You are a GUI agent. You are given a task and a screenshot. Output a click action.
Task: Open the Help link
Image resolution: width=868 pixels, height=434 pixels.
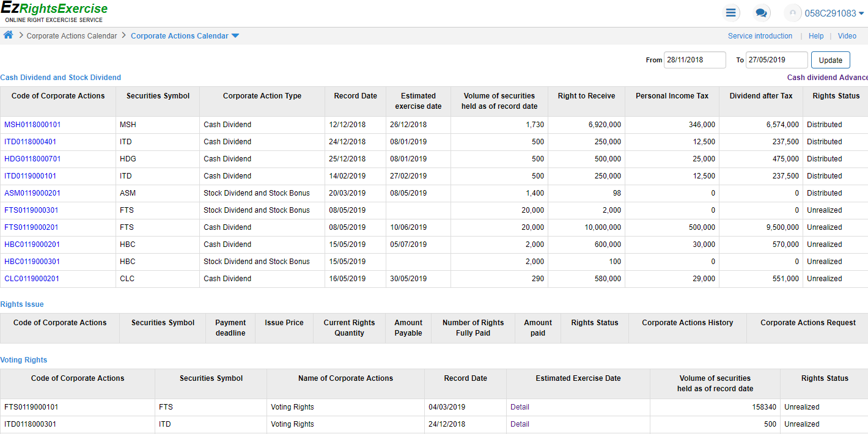(x=816, y=36)
